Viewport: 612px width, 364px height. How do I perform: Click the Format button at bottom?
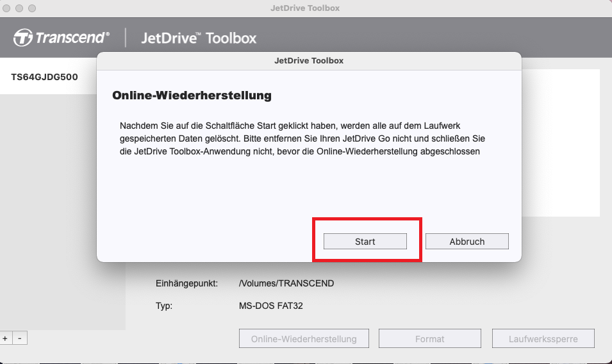click(430, 338)
